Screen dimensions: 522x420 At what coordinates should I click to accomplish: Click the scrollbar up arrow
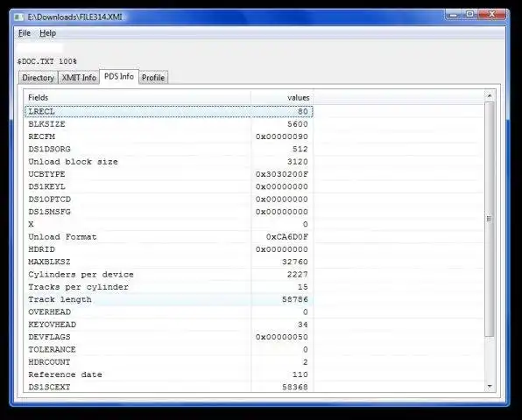pos(490,96)
